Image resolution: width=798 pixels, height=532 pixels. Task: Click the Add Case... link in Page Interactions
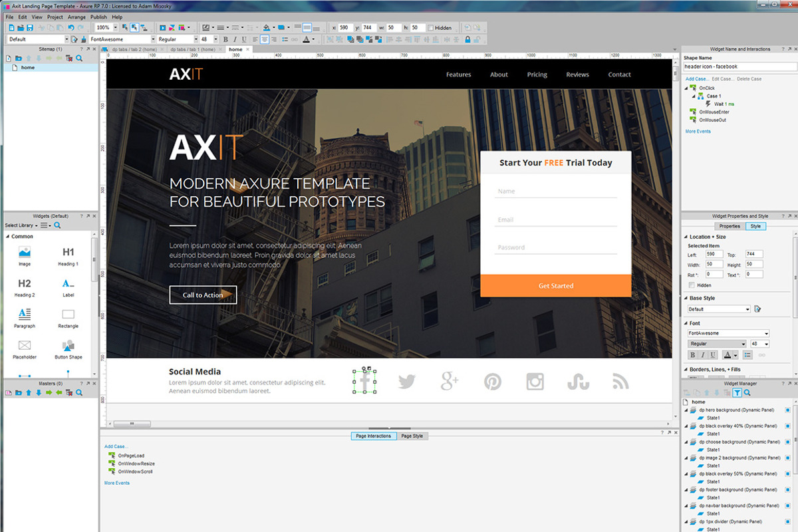click(x=116, y=446)
